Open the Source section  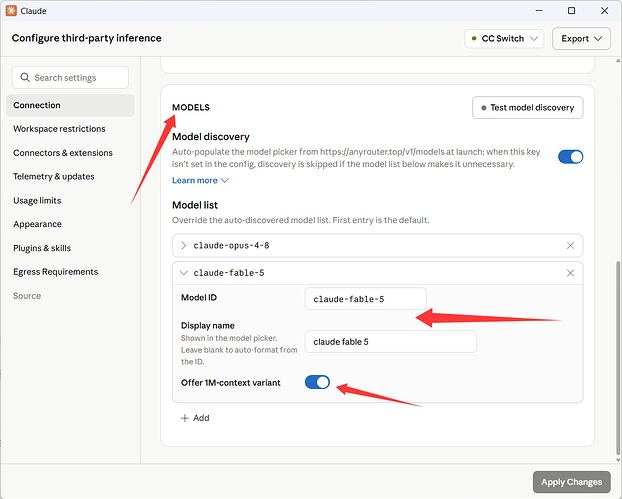point(27,296)
